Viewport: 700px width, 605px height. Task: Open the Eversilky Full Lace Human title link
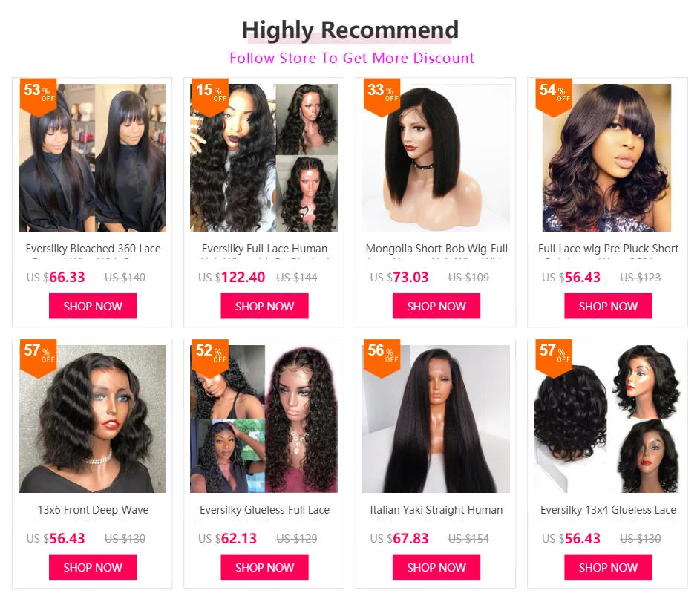click(264, 249)
